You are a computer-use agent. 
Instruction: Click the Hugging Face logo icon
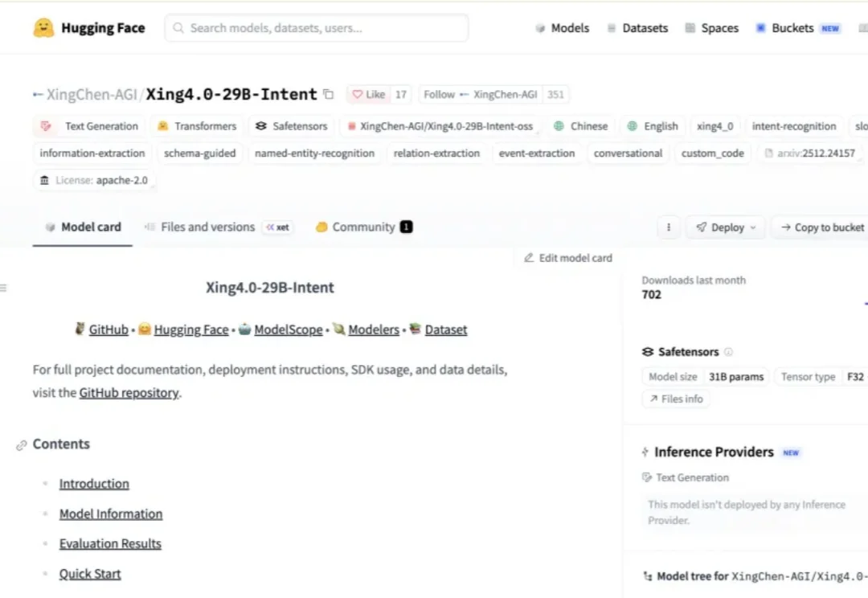[x=43, y=27]
